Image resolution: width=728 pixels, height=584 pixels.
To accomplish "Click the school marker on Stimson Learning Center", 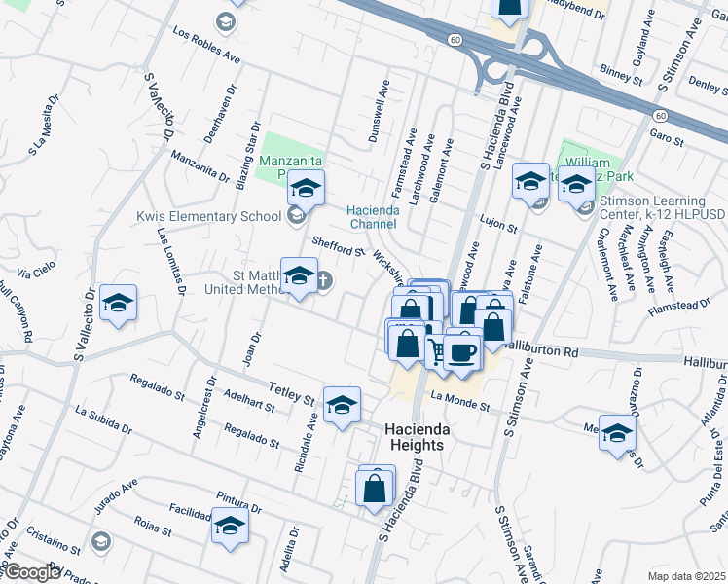I will (x=576, y=186).
